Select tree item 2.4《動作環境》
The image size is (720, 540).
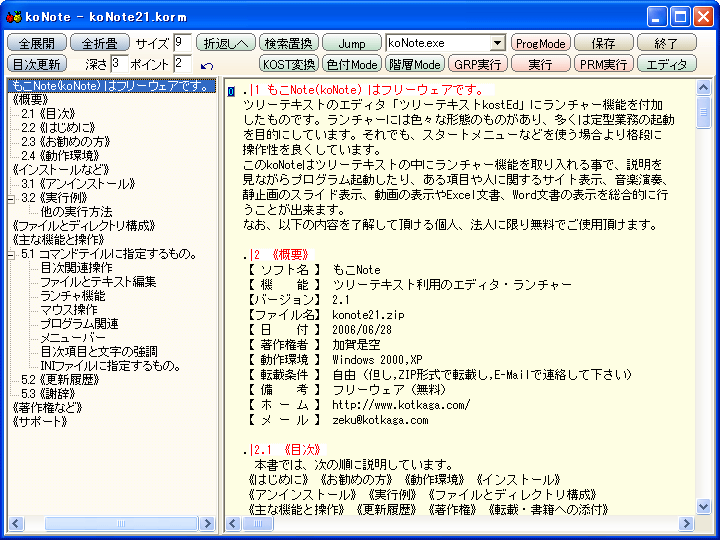(x=60, y=156)
